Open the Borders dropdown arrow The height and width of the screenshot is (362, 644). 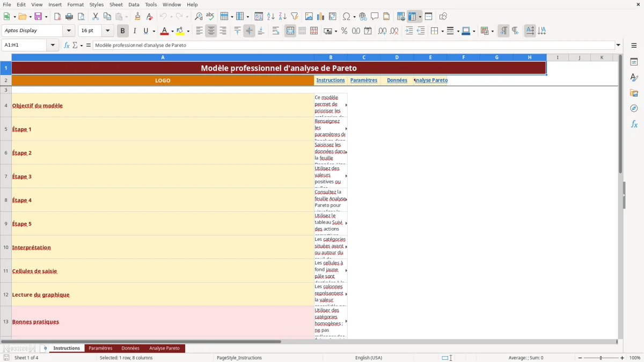(442, 31)
